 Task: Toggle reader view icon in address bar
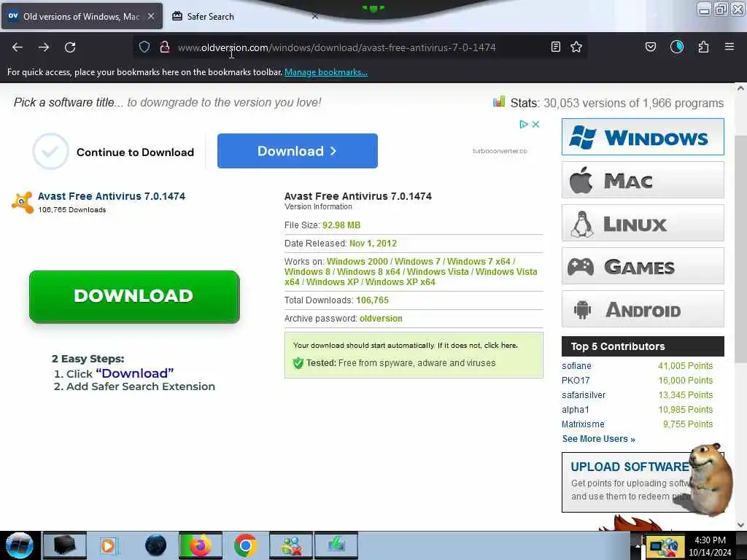(x=555, y=47)
